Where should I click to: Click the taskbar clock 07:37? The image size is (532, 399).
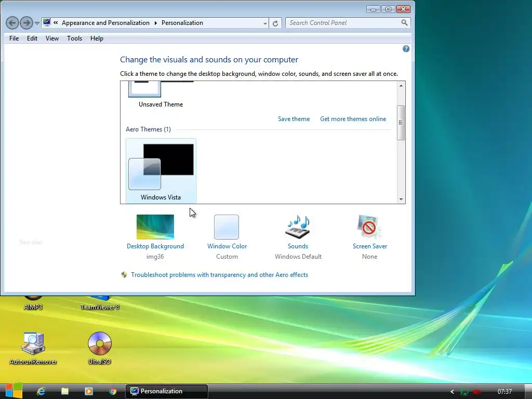pyautogui.click(x=504, y=392)
